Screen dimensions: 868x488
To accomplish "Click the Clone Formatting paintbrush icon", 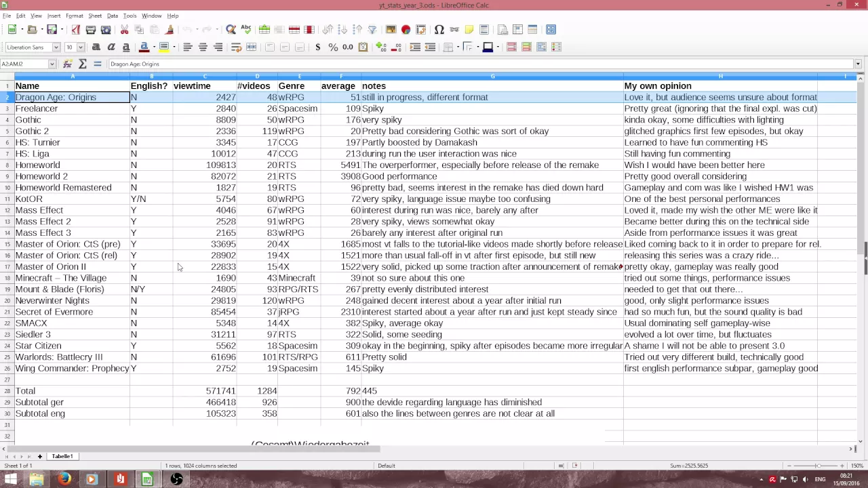I will coord(170,30).
